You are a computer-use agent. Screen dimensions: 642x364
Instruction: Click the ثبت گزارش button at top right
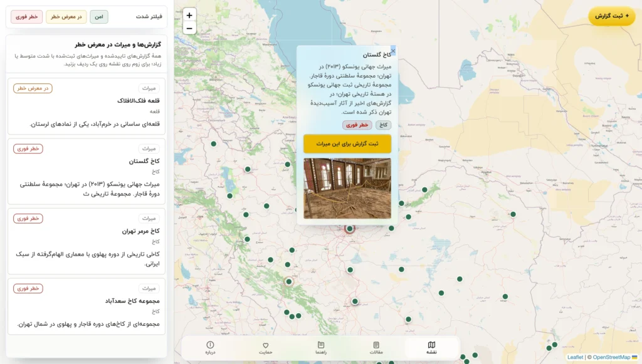(x=612, y=16)
